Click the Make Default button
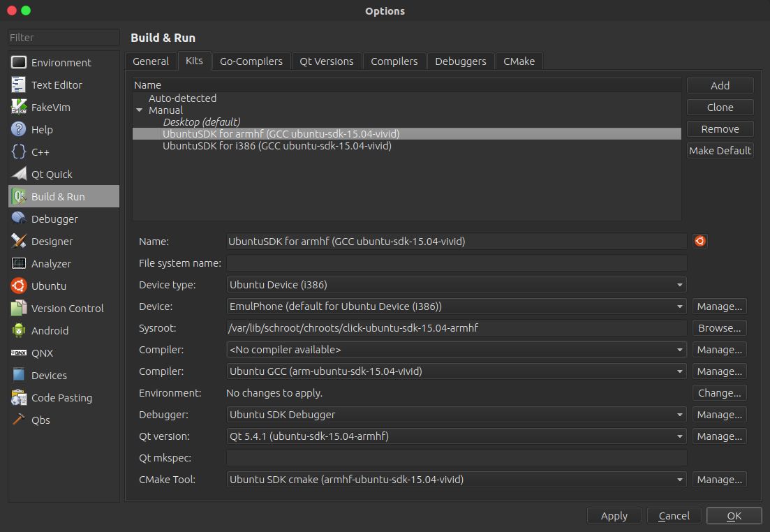 (720, 150)
